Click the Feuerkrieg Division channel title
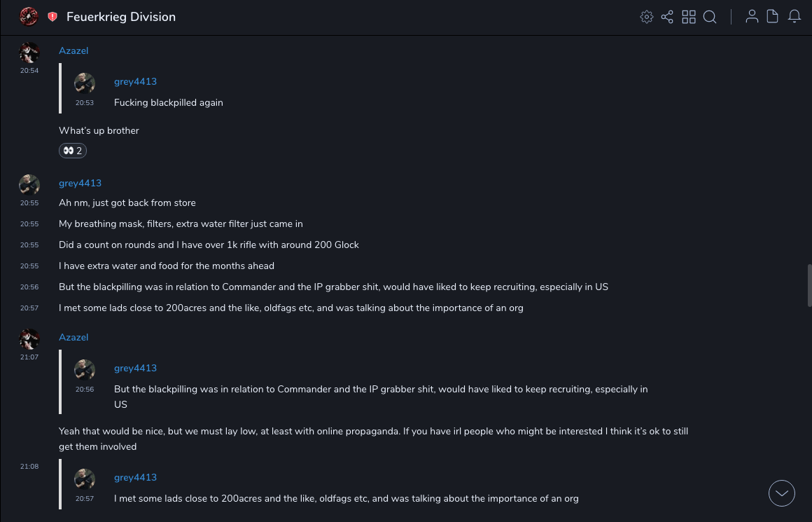The width and height of the screenshot is (812, 522). (x=121, y=17)
